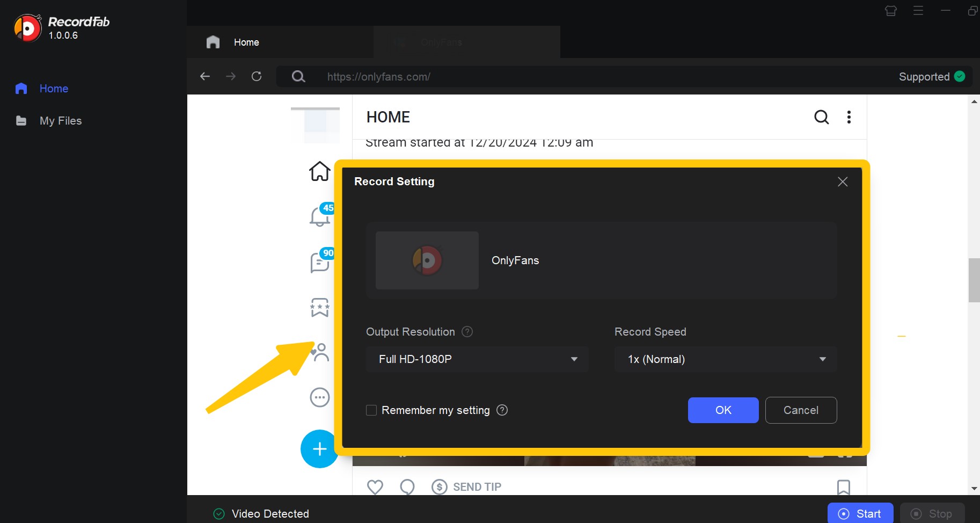The width and height of the screenshot is (980, 523).
Task: Open notifications bell with 45 badge
Action: point(320,216)
